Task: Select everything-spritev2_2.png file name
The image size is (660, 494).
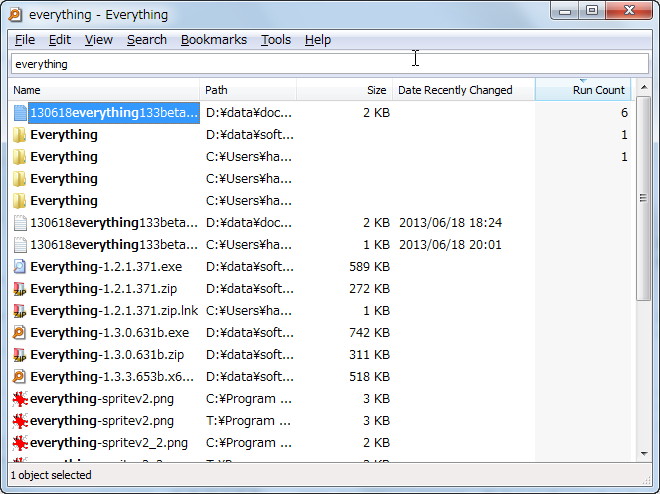Action: 109,443
